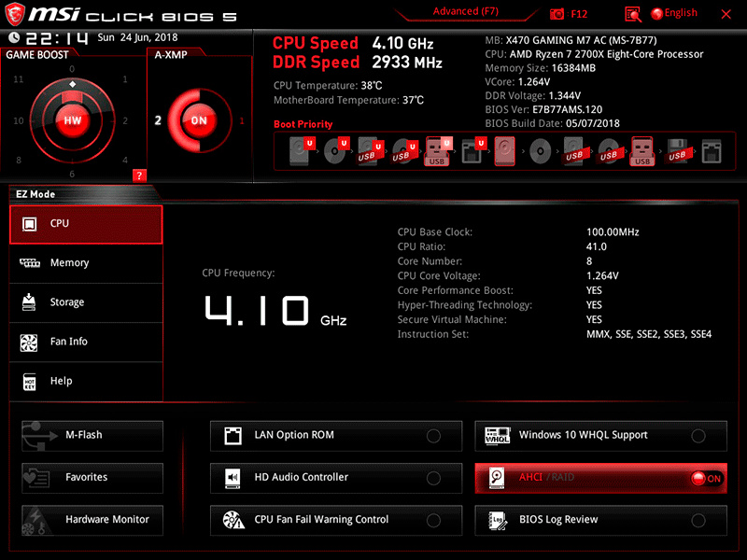This screenshot has width=747, height=560.
Task: Select A-XMP profile 1
Action: (x=242, y=121)
